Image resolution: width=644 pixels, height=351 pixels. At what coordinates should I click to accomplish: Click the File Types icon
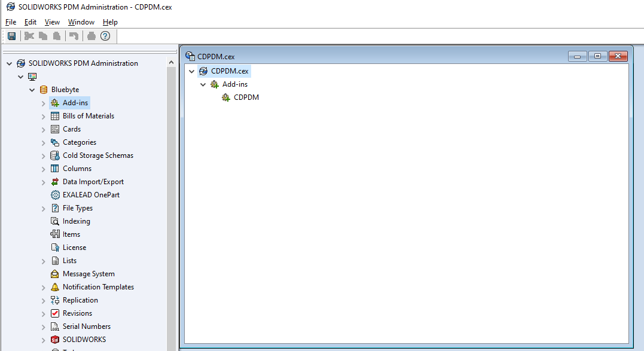[54, 208]
